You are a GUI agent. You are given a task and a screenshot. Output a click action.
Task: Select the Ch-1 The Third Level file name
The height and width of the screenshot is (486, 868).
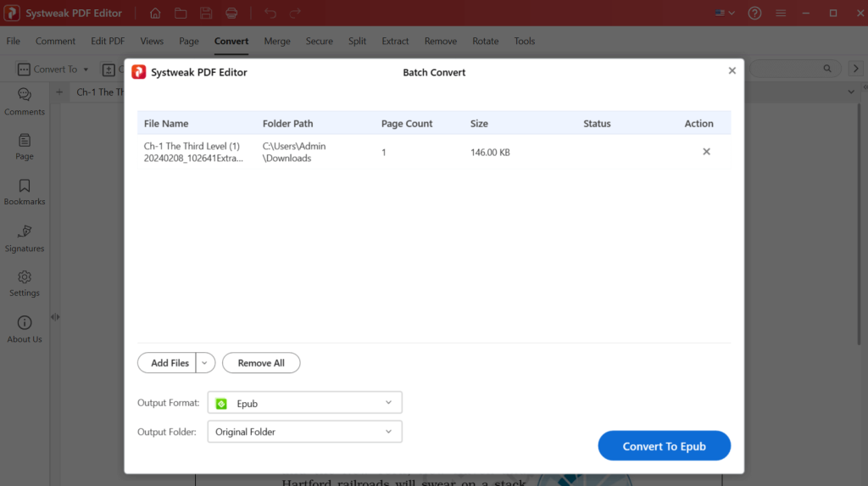(193, 152)
